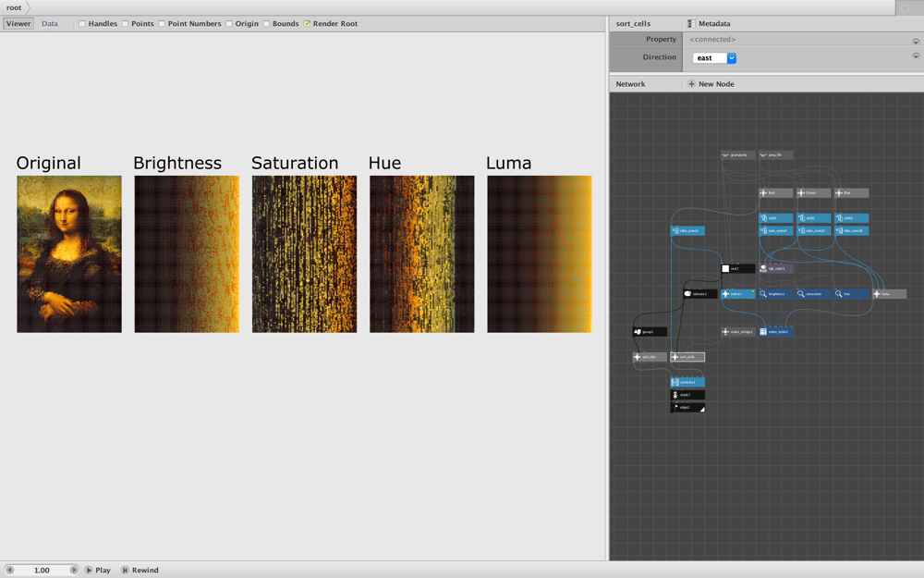Open the Metadata panel
924x578 pixels.
[709, 24]
